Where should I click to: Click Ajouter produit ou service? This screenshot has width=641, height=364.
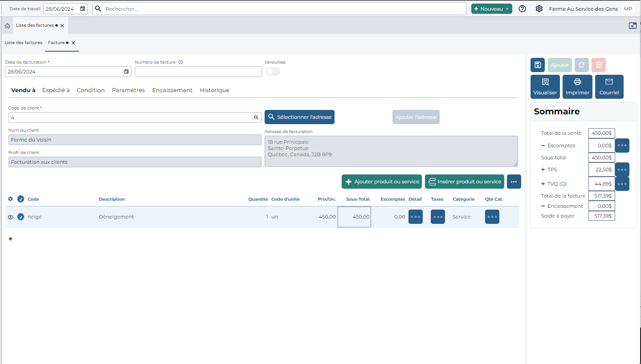[x=382, y=182]
